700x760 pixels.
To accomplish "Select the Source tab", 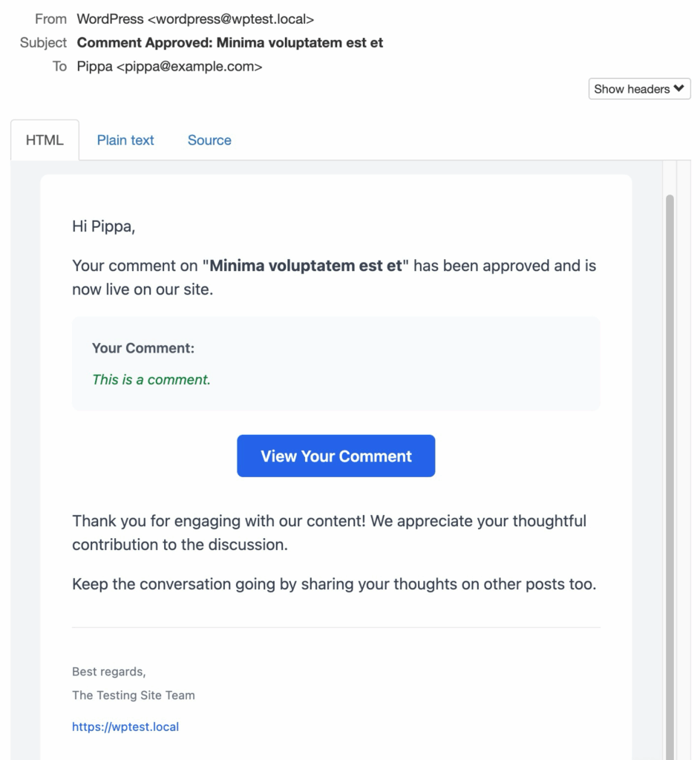I will pyautogui.click(x=209, y=140).
